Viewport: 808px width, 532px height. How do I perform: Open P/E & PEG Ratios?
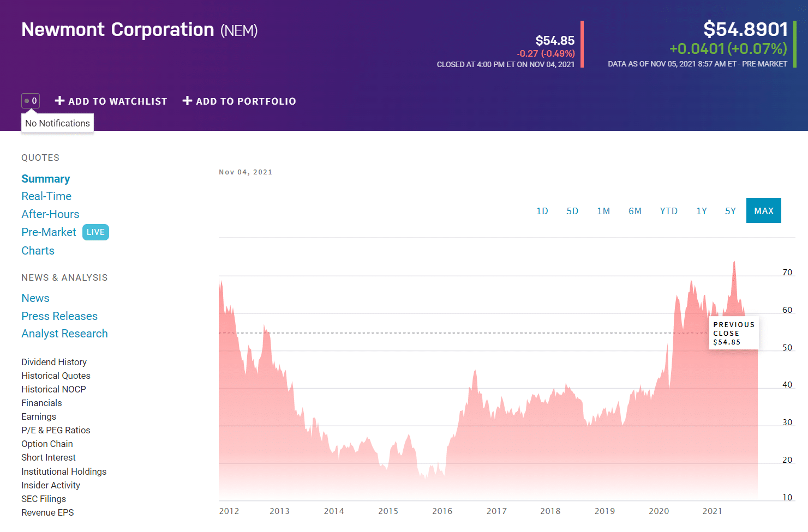point(56,430)
